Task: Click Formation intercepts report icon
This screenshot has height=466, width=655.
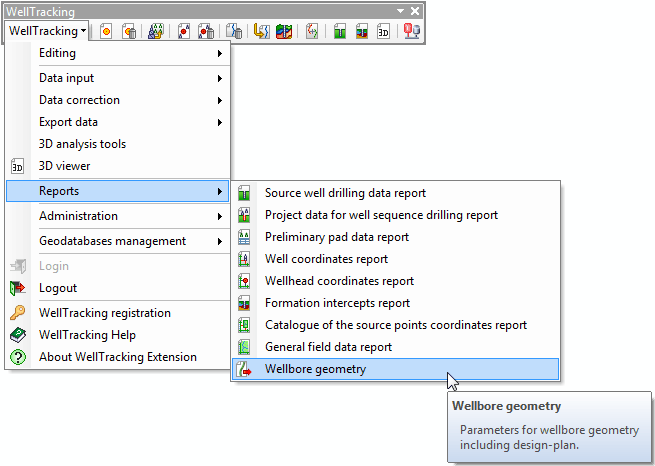Action: click(244, 303)
